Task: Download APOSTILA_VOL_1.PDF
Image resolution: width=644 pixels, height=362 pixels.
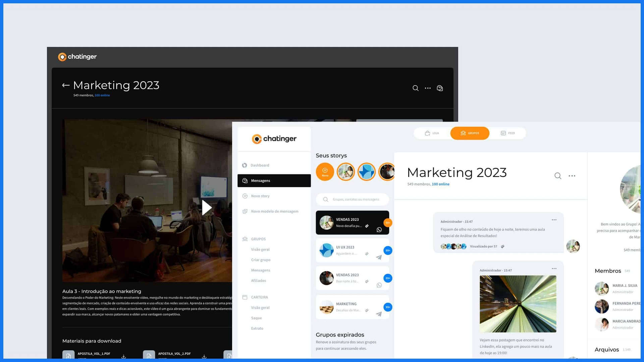Action: click(123, 356)
